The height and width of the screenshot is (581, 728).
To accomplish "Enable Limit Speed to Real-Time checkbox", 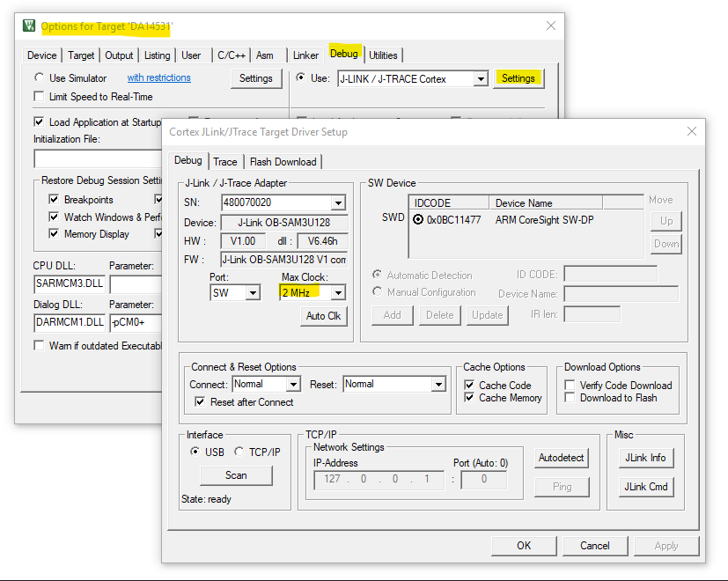I will tap(39, 97).
